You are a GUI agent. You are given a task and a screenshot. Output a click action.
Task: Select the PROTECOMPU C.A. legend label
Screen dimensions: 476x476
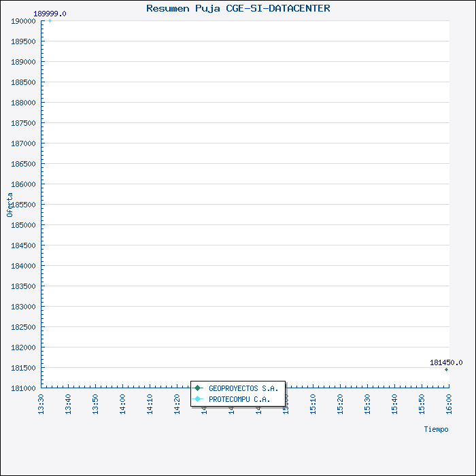[239, 399]
